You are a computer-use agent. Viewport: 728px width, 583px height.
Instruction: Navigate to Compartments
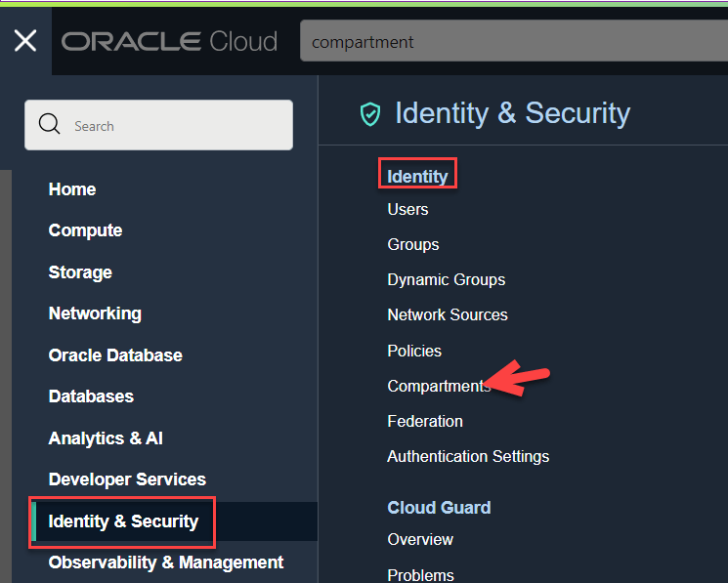439,386
